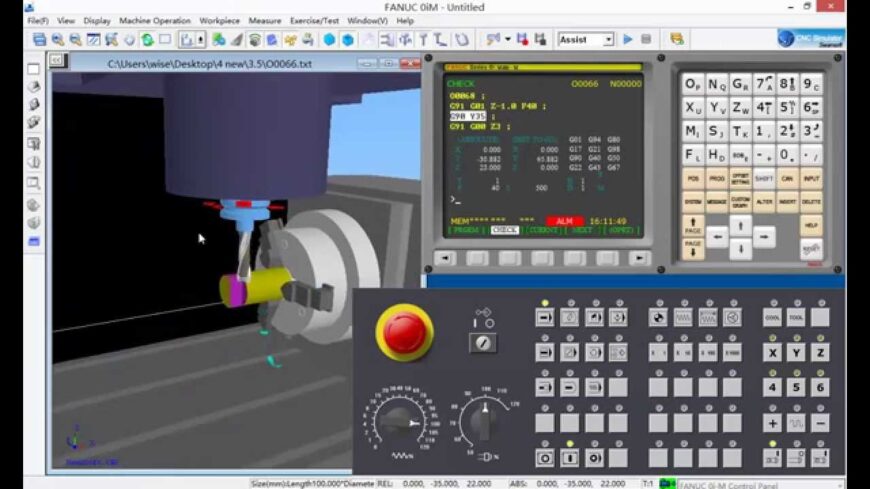
Task: Click the right arrow softkey below screen
Action: 639,258
